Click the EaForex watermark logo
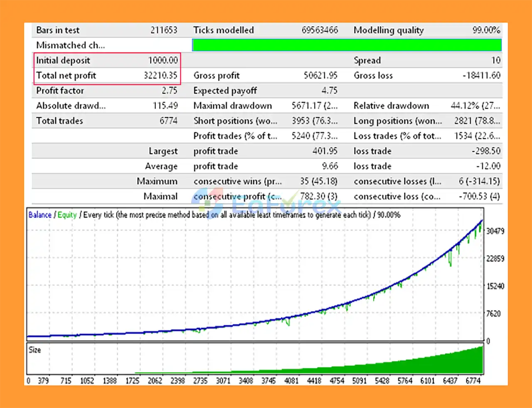The width and height of the screenshot is (532, 408). [x=266, y=203]
